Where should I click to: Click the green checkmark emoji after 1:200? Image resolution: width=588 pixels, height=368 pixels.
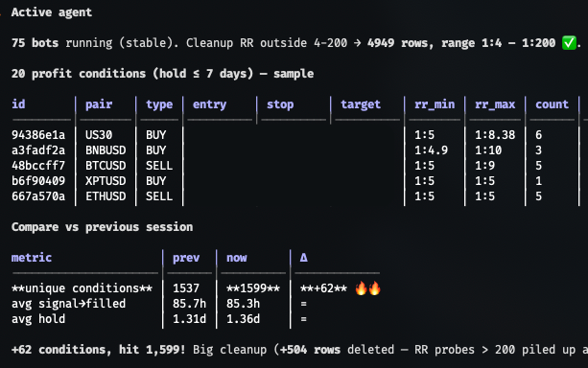[569, 43]
